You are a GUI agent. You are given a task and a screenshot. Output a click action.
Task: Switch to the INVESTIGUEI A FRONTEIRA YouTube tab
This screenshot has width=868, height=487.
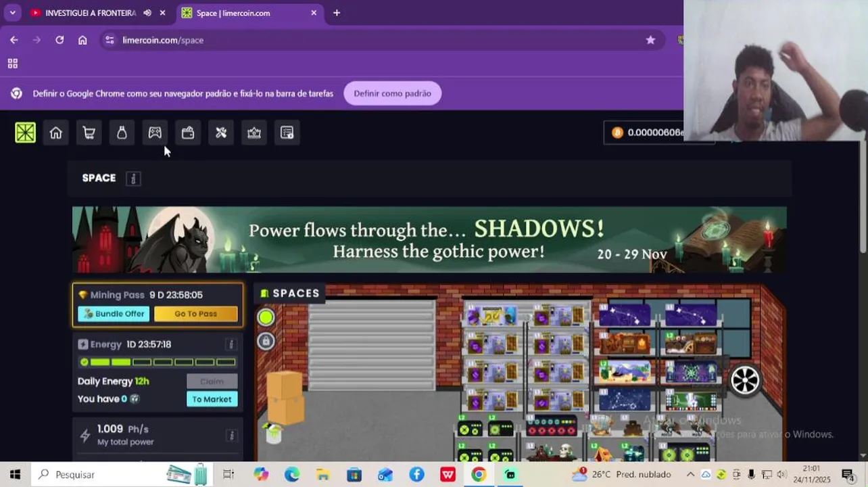point(89,13)
